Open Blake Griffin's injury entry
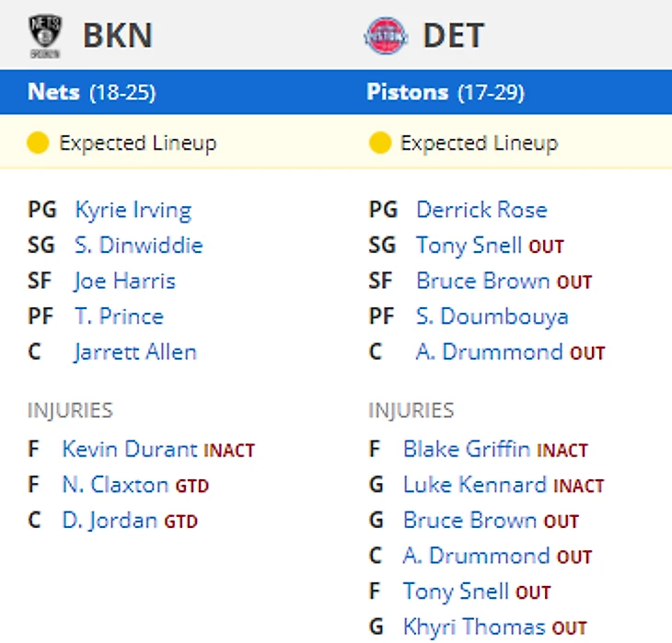 point(466,450)
